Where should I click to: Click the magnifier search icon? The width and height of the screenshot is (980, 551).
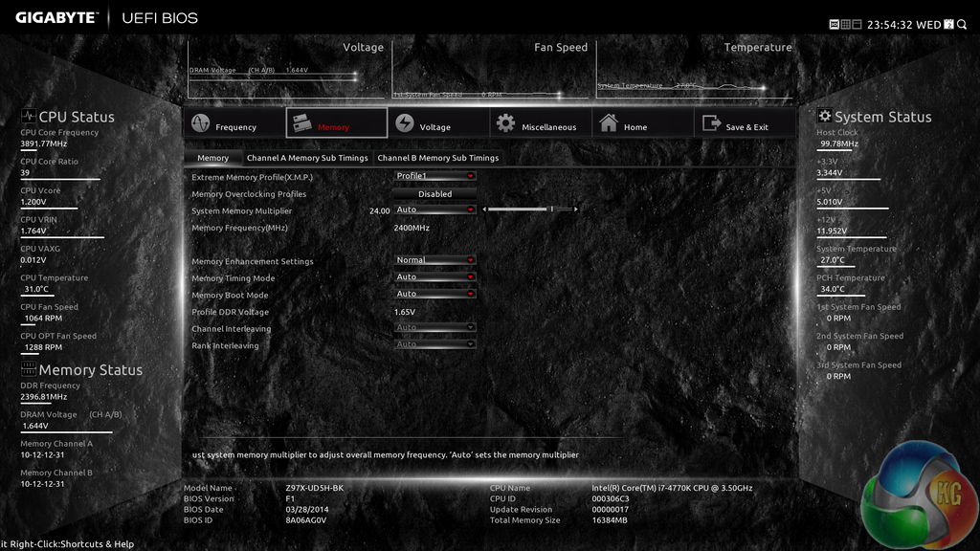[x=962, y=24]
